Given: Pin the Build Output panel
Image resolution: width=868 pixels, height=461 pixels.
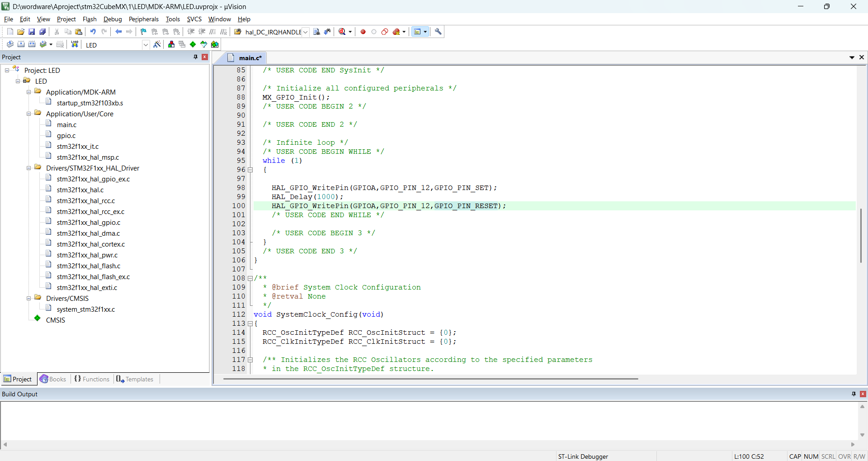Looking at the screenshot, I should (854, 394).
